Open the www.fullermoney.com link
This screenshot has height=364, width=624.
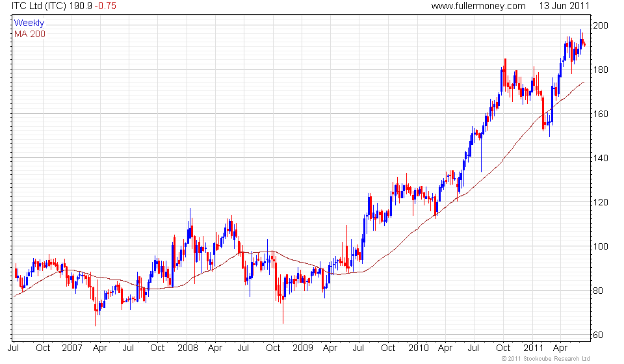(x=478, y=6)
